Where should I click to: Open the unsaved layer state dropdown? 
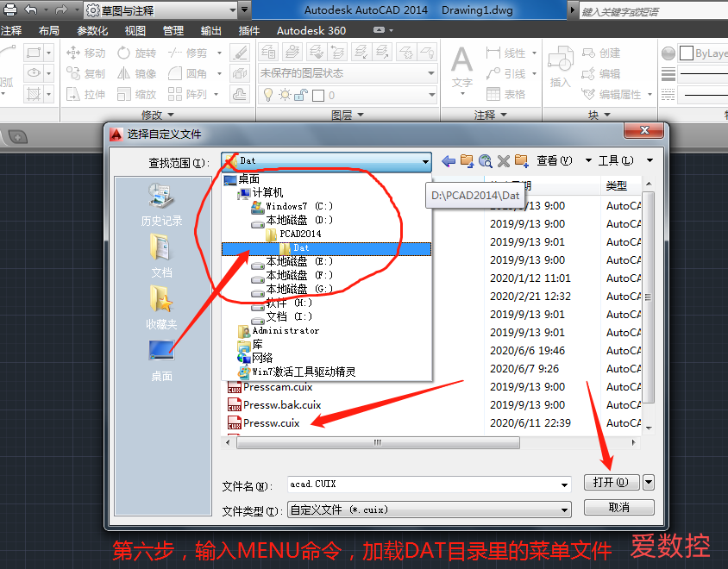[431, 73]
